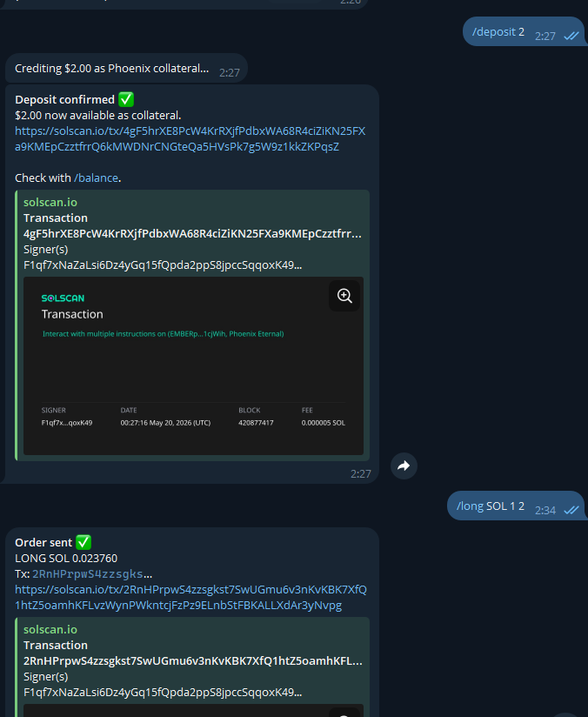Click solscan.io site name in order preview card
This screenshot has height=717, width=588.
(50, 629)
